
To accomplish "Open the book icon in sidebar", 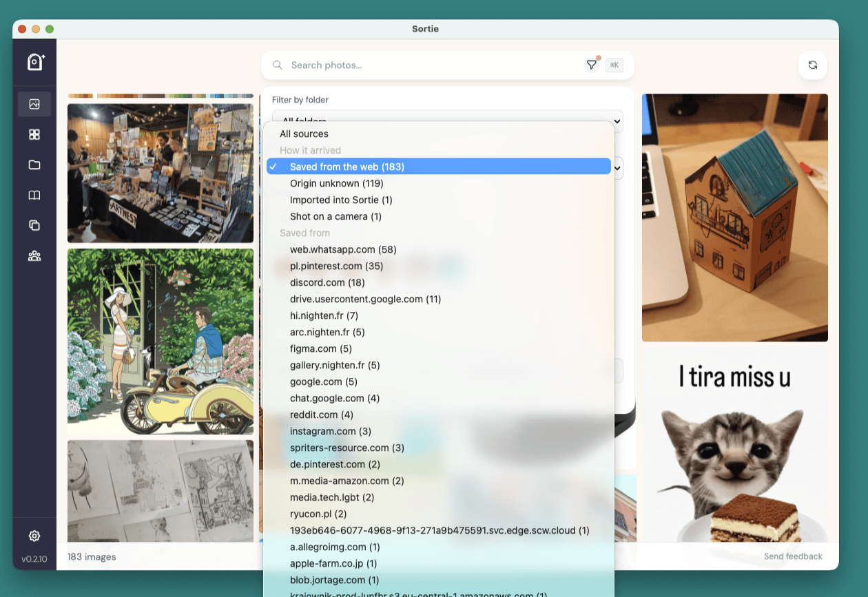I will [34, 195].
